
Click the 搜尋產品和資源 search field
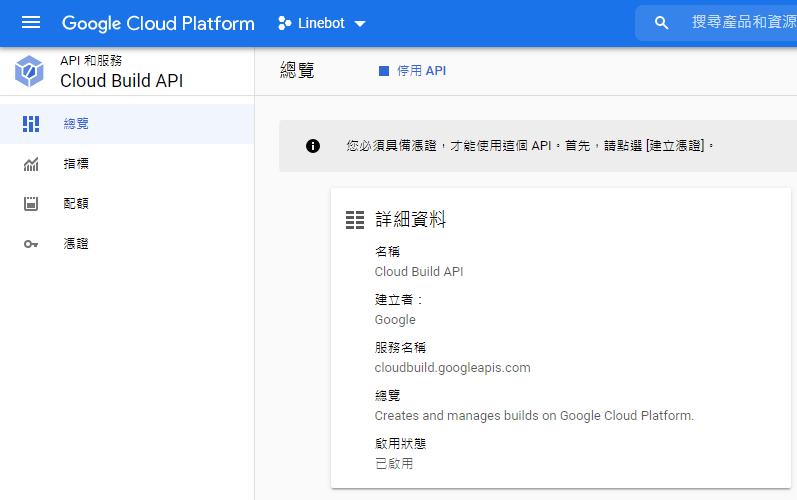(743, 22)
